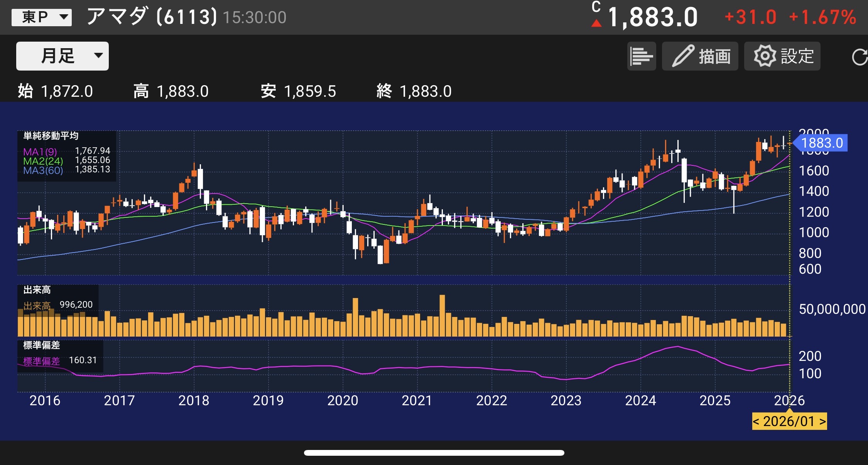
Task: Tap the tall 2021 volume bar
Action: [442, 315]
